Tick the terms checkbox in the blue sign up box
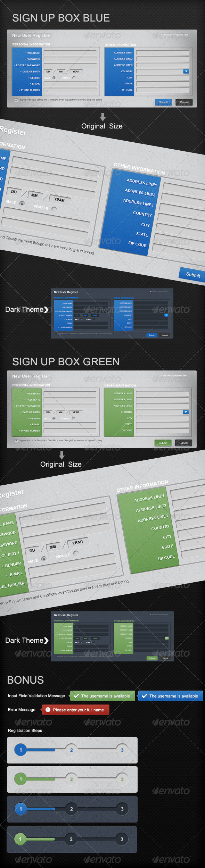205x868 pixels. [16, 100]
